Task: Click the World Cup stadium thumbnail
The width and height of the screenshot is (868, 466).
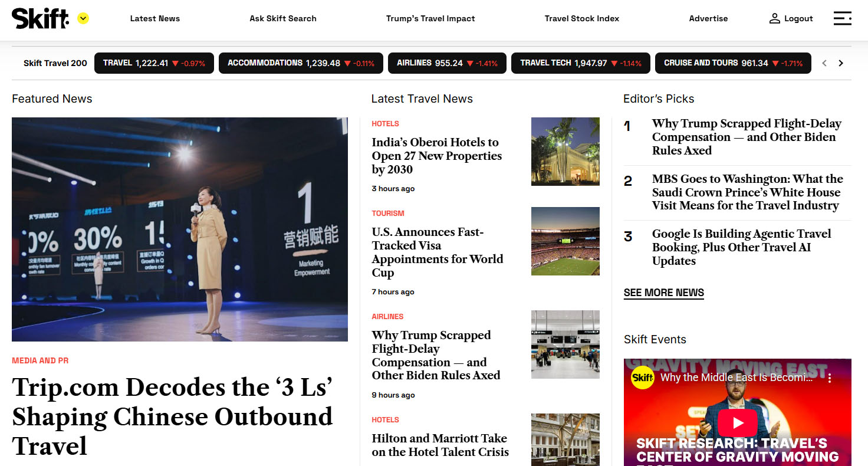Action: click(565, 241)
